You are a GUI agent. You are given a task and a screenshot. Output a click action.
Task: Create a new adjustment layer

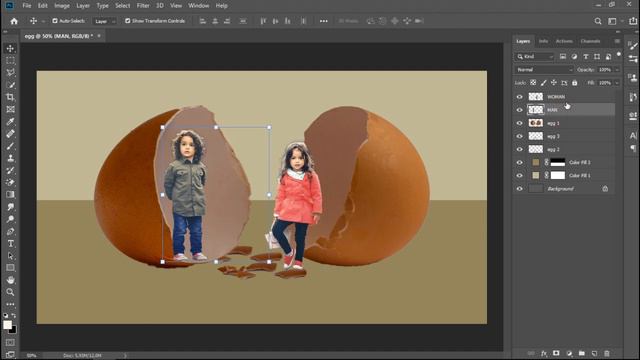pyautogui.click(x=569, y=353)
